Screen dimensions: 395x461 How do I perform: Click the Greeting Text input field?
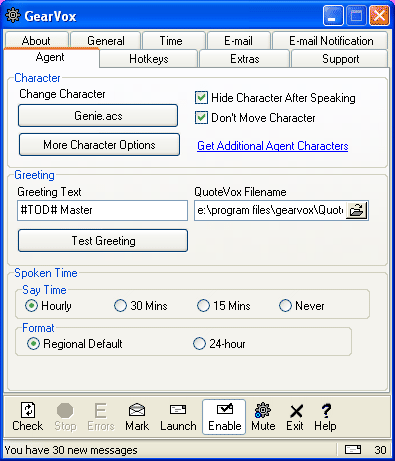coord(102,210)
